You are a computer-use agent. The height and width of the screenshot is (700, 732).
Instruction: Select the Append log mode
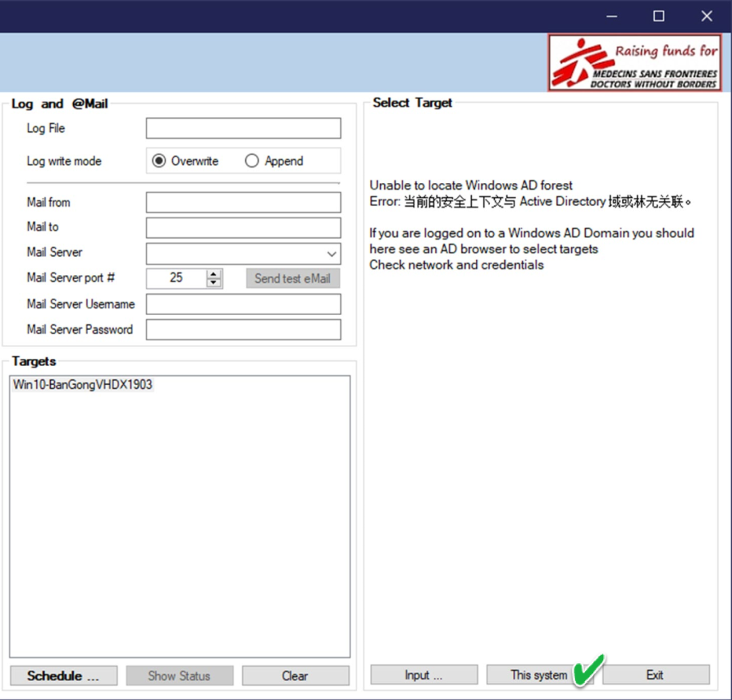(252, 161)
